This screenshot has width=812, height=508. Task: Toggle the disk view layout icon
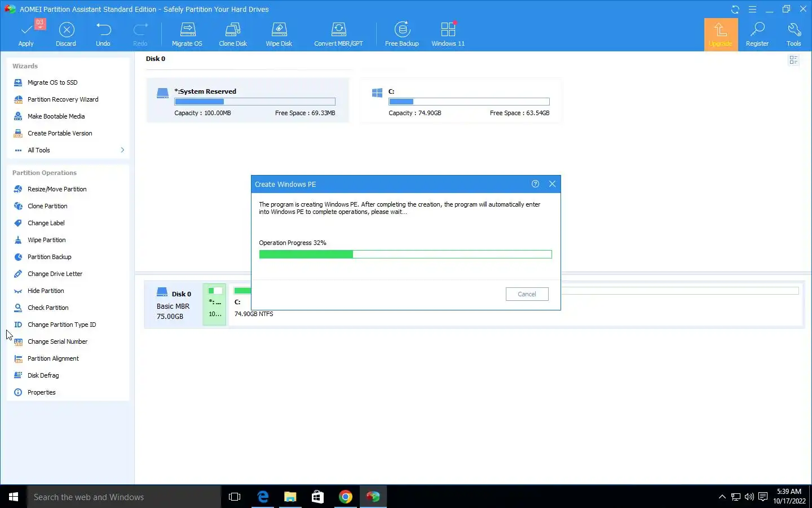pos(793,60)
